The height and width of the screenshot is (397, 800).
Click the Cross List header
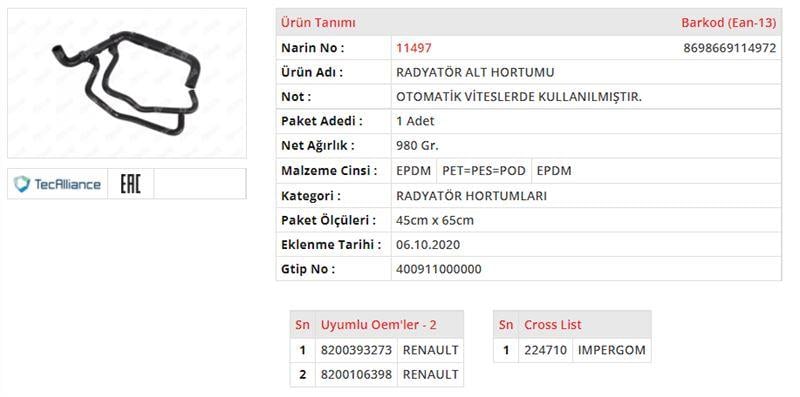coord(553,325)
